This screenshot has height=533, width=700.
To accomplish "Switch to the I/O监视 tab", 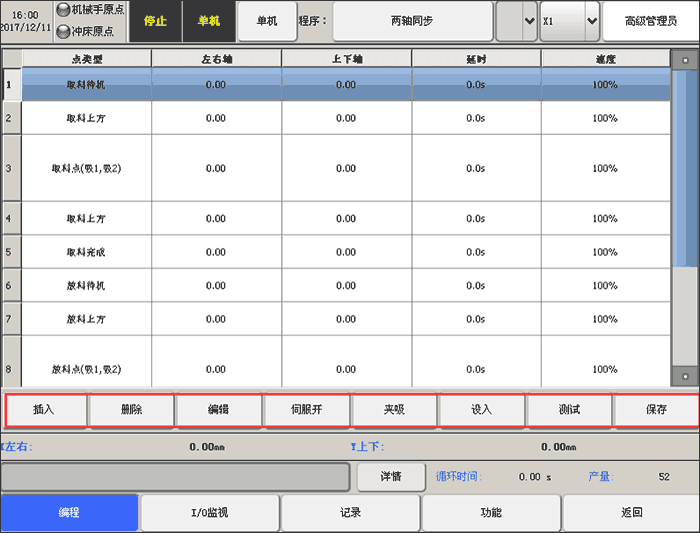I will coord(210,513).
